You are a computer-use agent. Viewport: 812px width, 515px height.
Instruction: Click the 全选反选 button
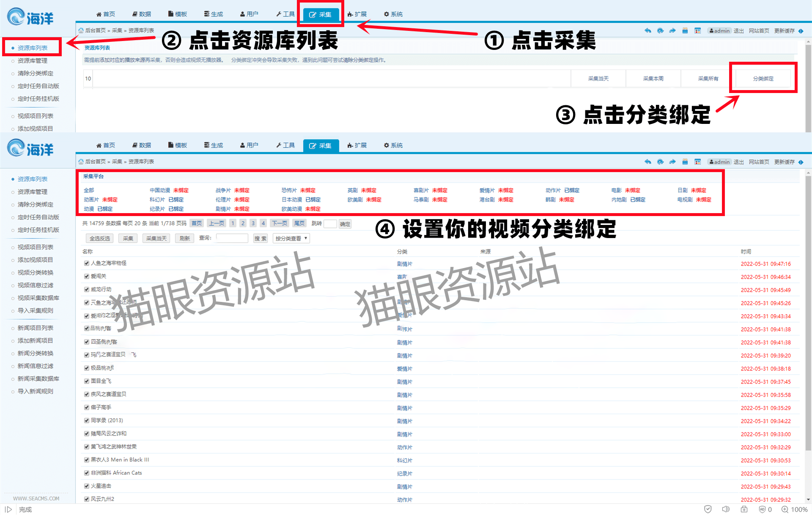[99, 238]
